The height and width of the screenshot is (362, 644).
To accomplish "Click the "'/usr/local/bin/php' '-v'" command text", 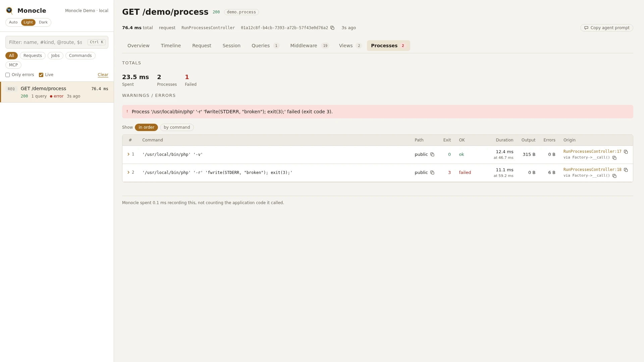I will click(173, 155).
